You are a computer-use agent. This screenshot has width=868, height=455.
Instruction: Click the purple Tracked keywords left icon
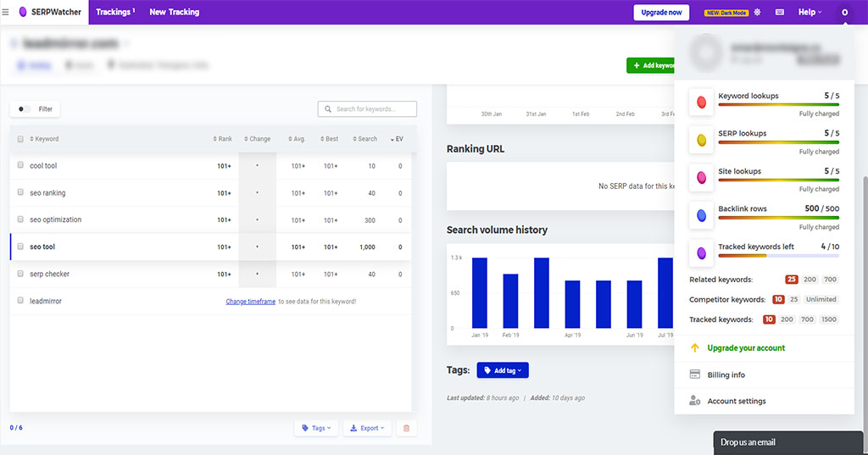[701, 253]
